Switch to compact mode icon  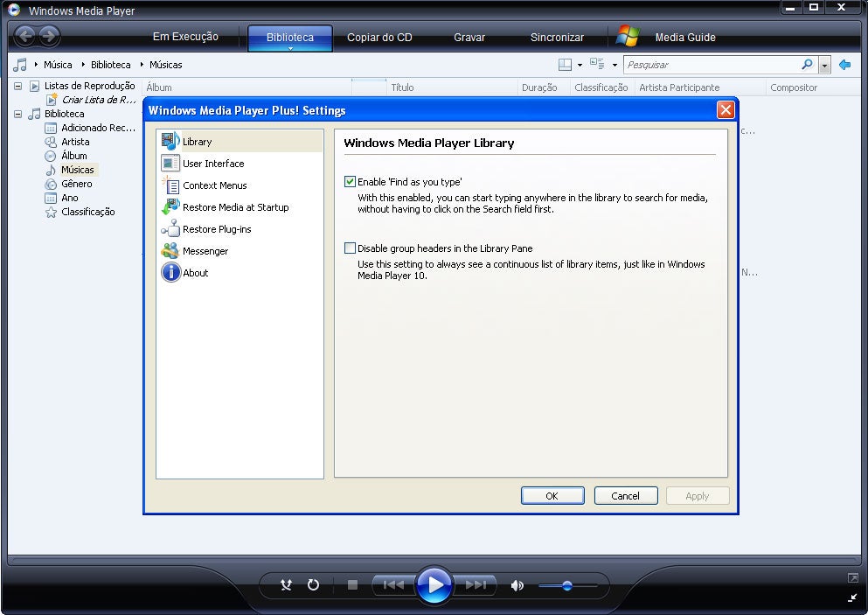coord(852,598)
